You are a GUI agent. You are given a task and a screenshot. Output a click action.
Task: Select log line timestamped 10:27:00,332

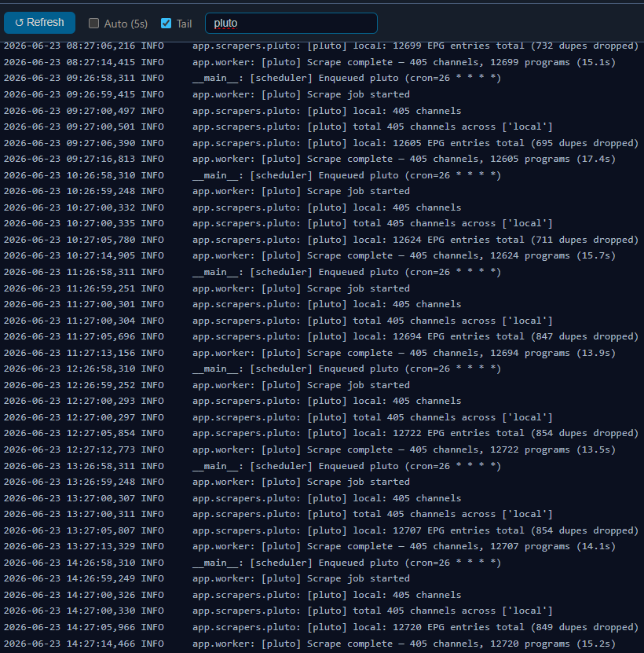pos(232,207)
